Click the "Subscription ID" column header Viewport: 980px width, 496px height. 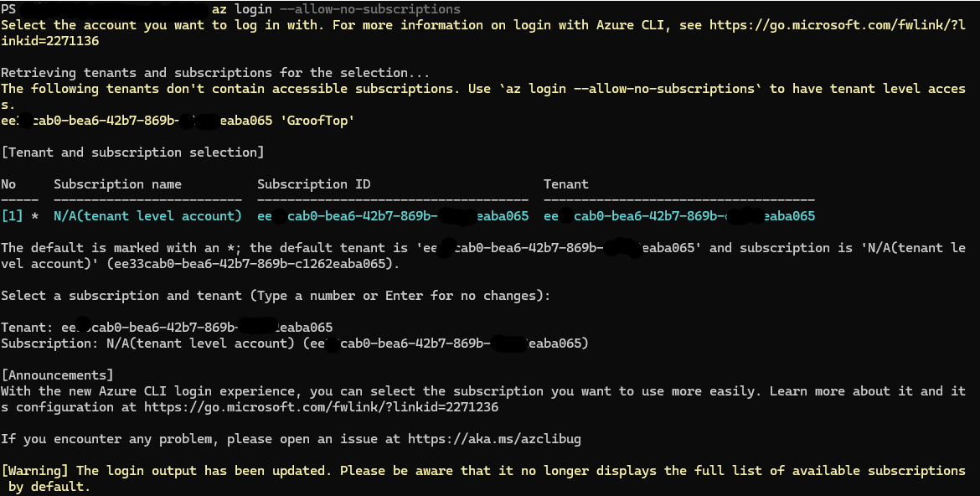click(313, 184)
